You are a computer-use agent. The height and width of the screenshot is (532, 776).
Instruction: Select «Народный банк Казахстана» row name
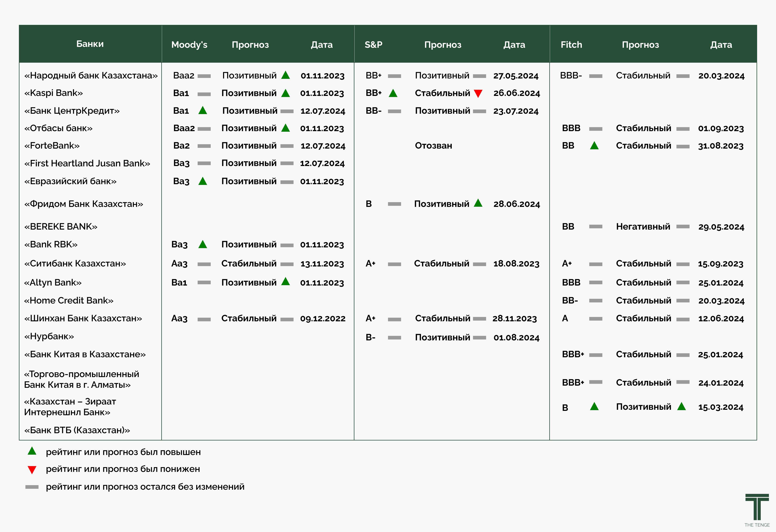tap(91, 76)
